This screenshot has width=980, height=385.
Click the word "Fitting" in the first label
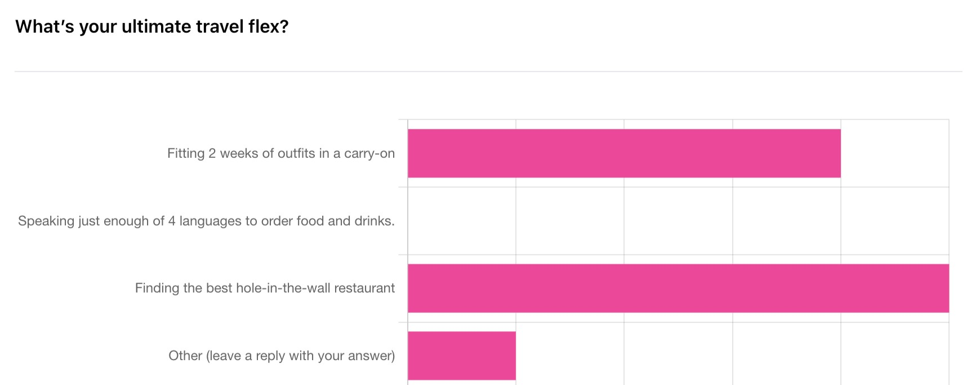coord(186,153)
